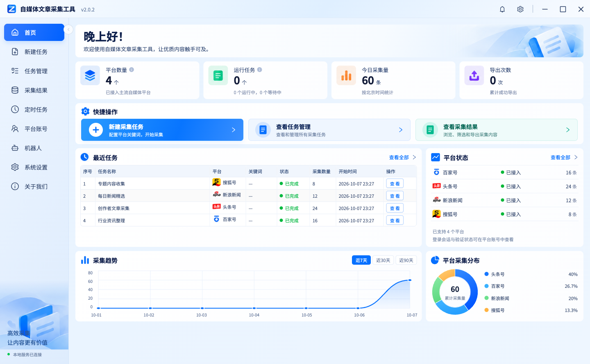590x364 pixels.
Task: View the 创作者文章采集 task
Action: point(395,208)
